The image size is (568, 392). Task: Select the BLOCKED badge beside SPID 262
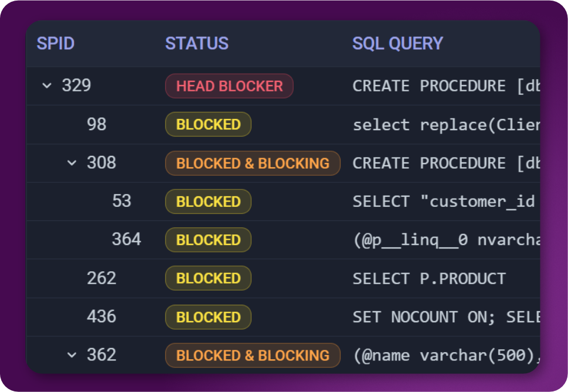[x=208, y=278]
